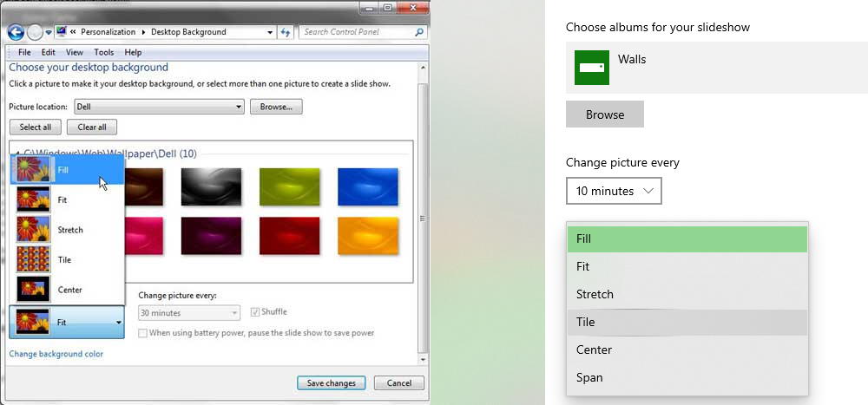Screen dimensions: 868x405
Task: Choose the Fit option flower icon
Action: (34, 199)
